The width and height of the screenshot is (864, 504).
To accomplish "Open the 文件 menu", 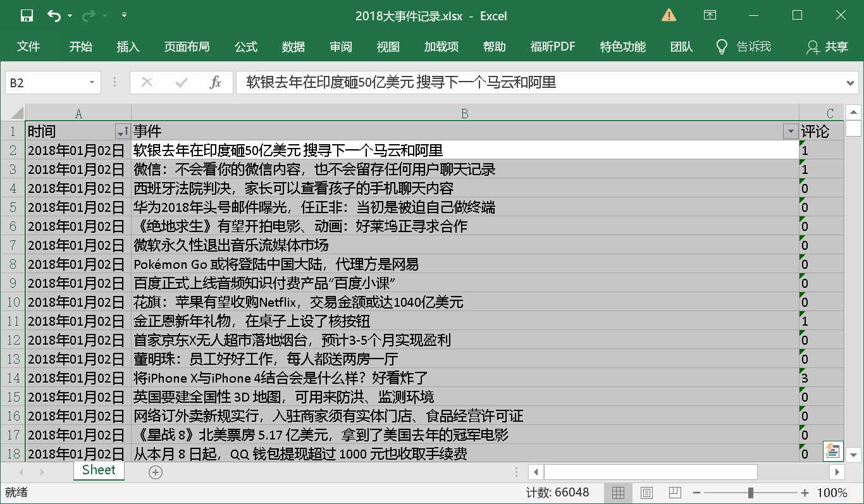I will click(28, 46).
